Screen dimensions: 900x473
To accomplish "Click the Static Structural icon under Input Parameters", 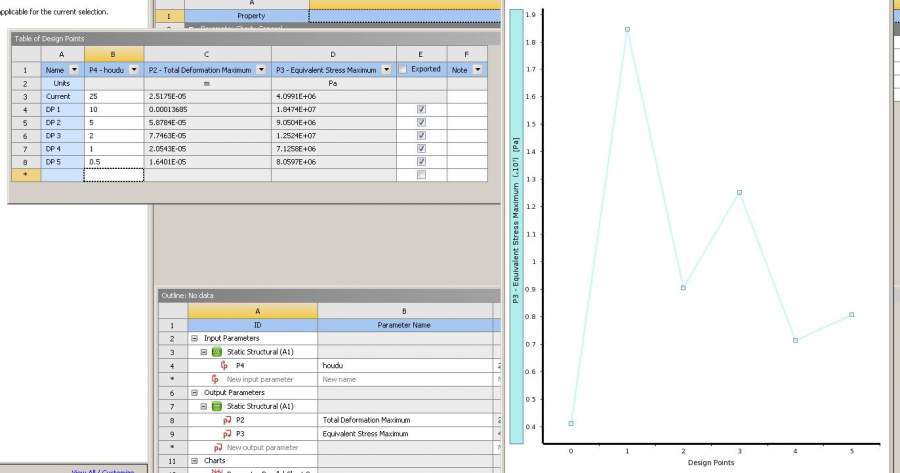I will (217, 352).
